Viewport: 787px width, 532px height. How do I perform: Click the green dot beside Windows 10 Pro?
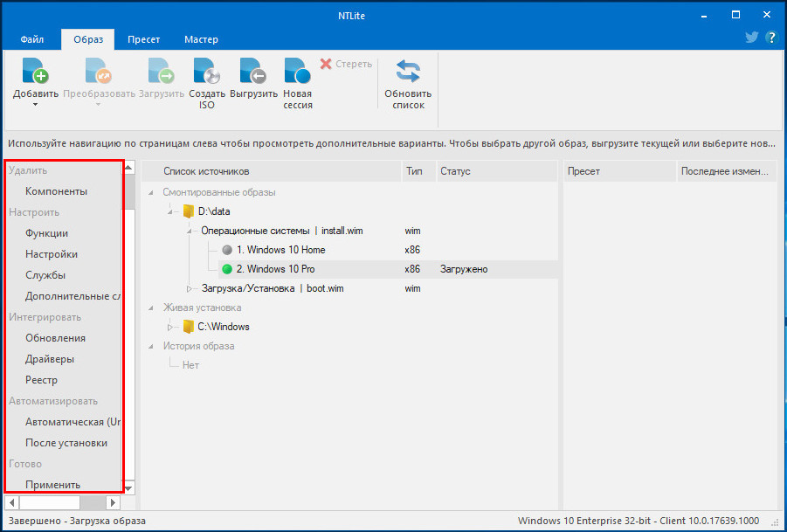click(227, 270)
